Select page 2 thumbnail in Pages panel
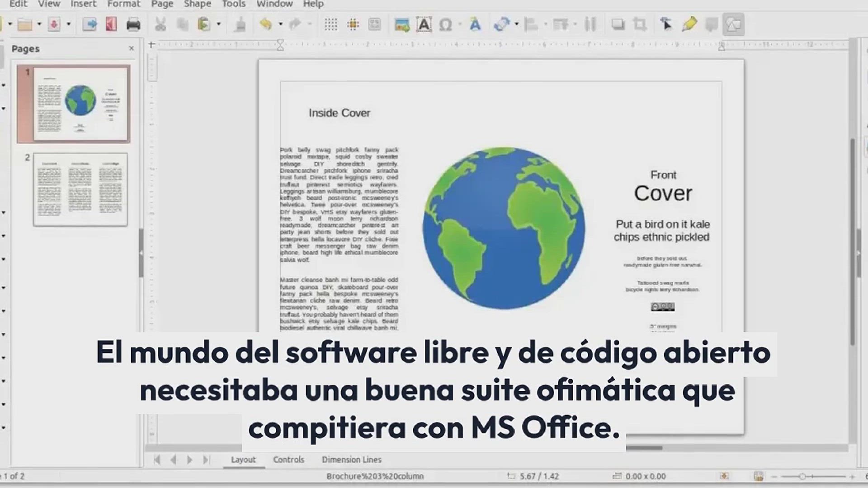The height and width of the screenshot is (488, 868). click(80, 189)
